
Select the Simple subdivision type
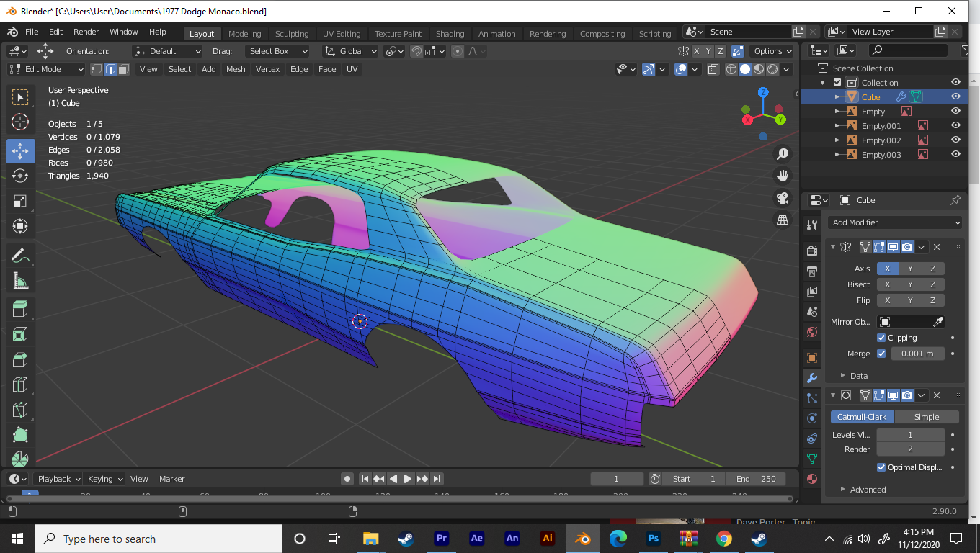coord(926,417)
